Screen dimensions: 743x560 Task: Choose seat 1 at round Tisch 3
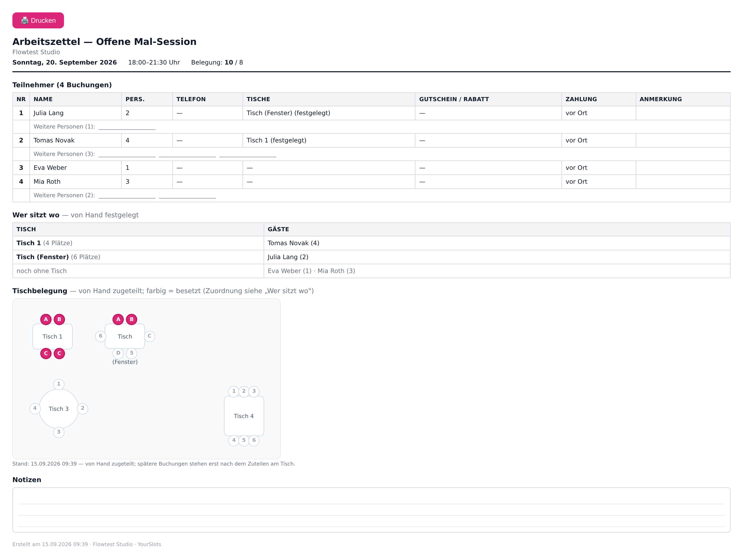click(x=59, y=384)
